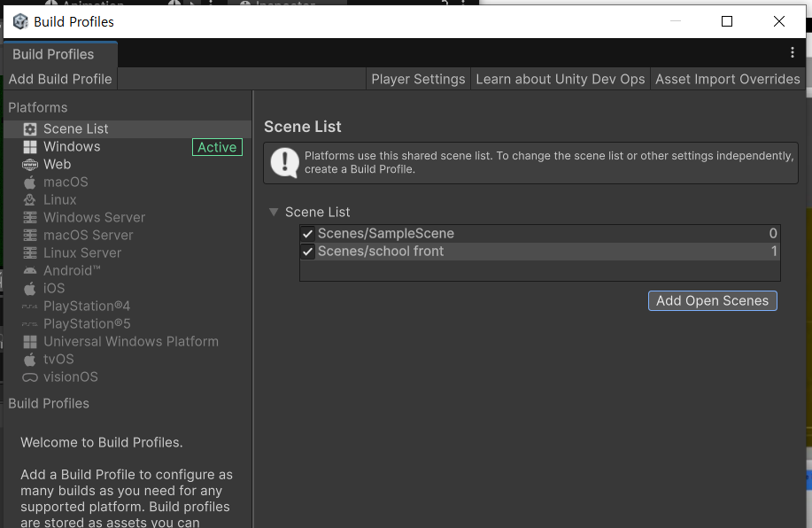
Task: Open Player Settings
Action: tap(418, 79)
